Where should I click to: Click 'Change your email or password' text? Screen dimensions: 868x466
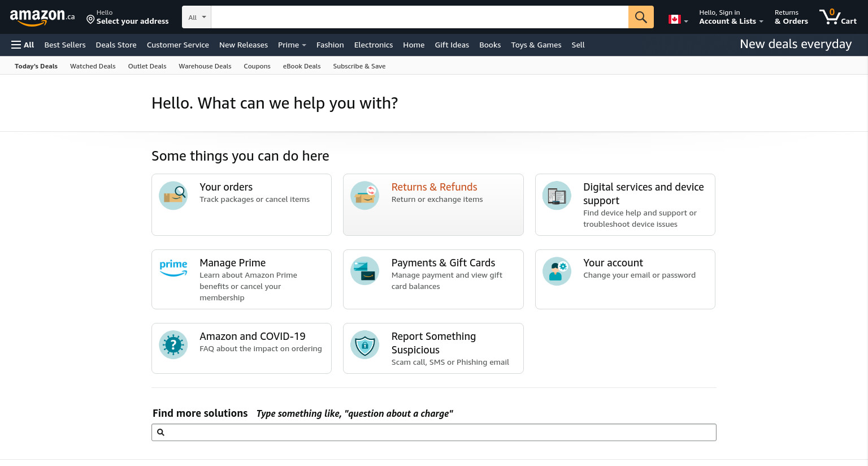pyautogui.click(x=639, y=275)
